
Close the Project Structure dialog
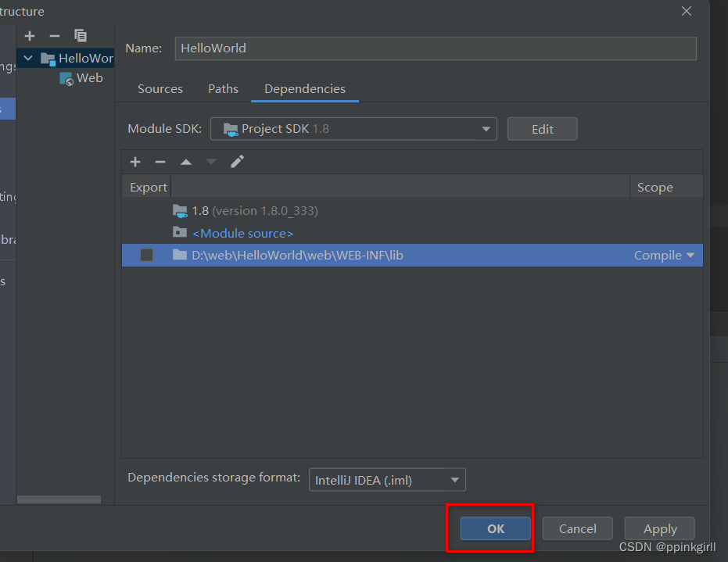coord(687,11)
